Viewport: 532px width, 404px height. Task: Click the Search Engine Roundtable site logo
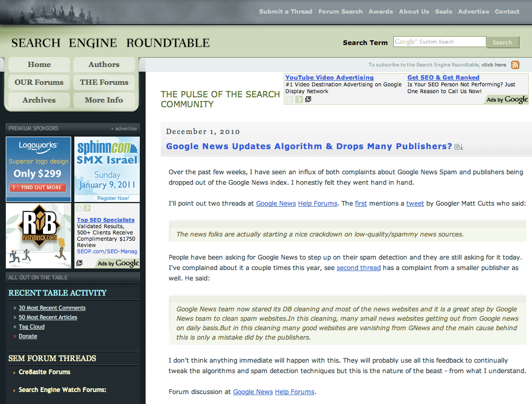coord(110,43)
